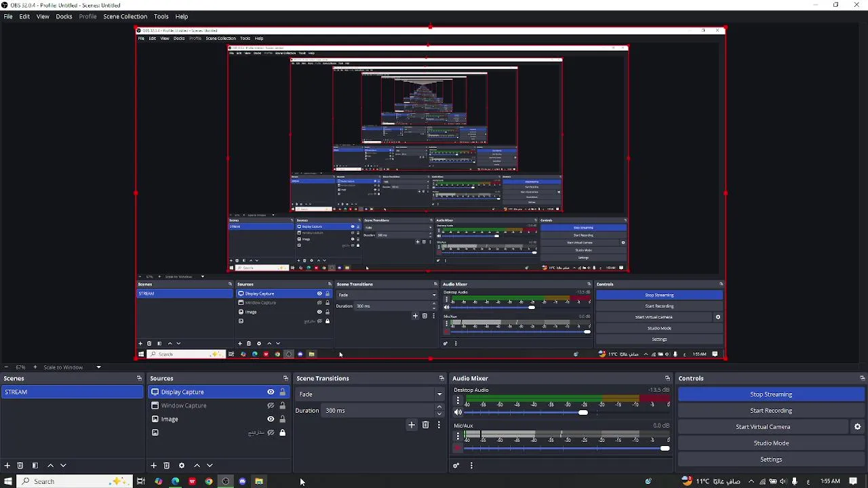The height and width of the screenshot is (488, 868).
Task: Open the Scene Collection menu
Action: click(x=125, y=16)
